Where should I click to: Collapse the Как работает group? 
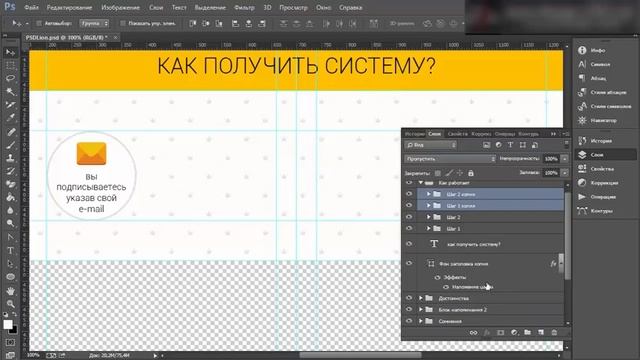(421, 183)
